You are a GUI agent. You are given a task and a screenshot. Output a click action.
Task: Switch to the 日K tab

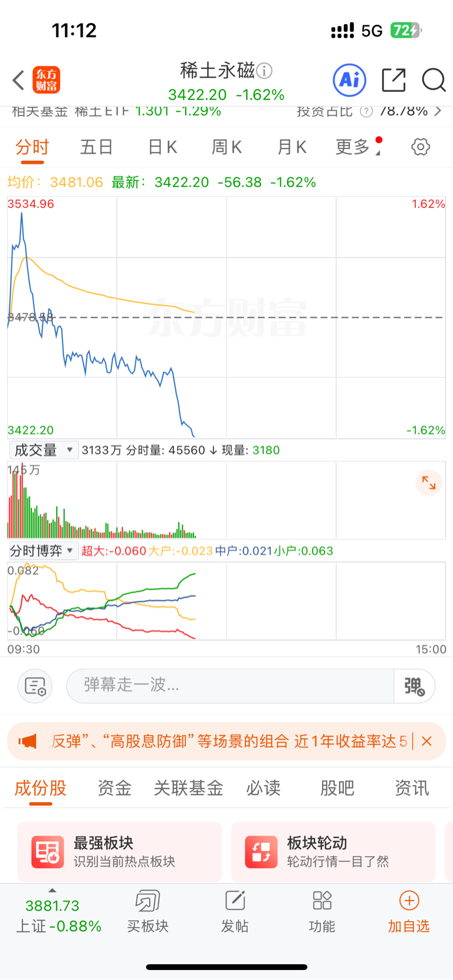click(x=162, y=147)
